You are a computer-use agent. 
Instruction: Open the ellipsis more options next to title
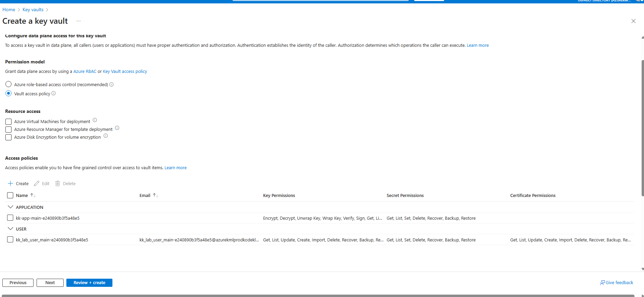[x=79, y=21]
